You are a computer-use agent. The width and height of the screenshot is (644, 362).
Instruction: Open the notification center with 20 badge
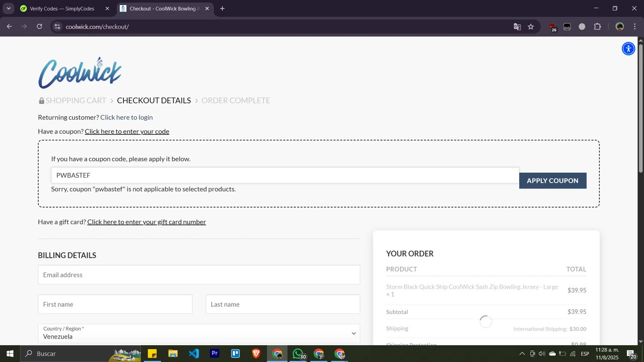coord(632,354)
